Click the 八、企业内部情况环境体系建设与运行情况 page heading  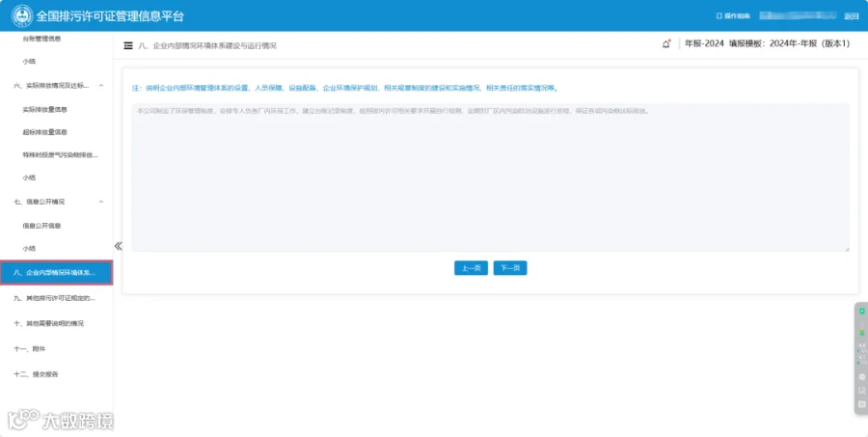point(207,46)
